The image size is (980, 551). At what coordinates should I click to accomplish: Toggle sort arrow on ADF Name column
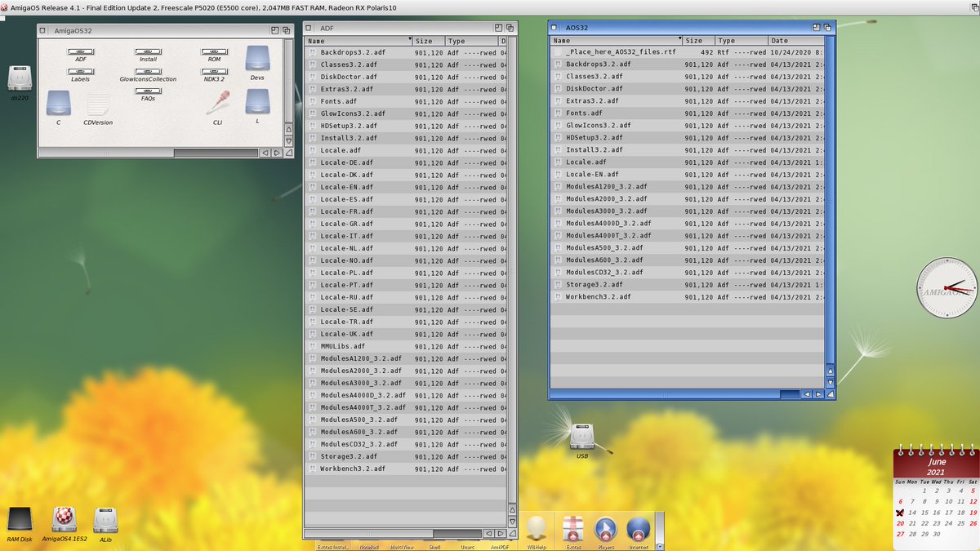tap(410, 40)
